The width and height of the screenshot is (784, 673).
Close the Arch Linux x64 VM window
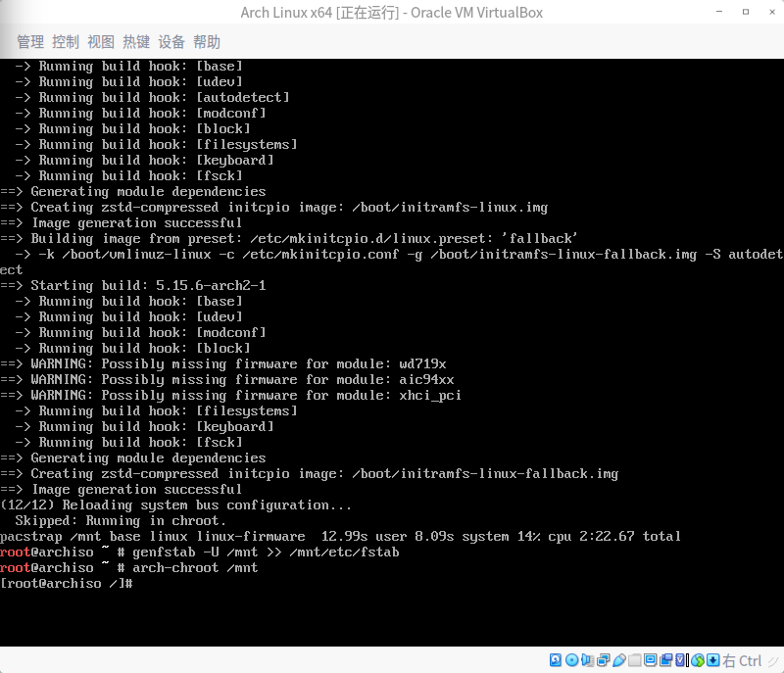click(772, 12)
